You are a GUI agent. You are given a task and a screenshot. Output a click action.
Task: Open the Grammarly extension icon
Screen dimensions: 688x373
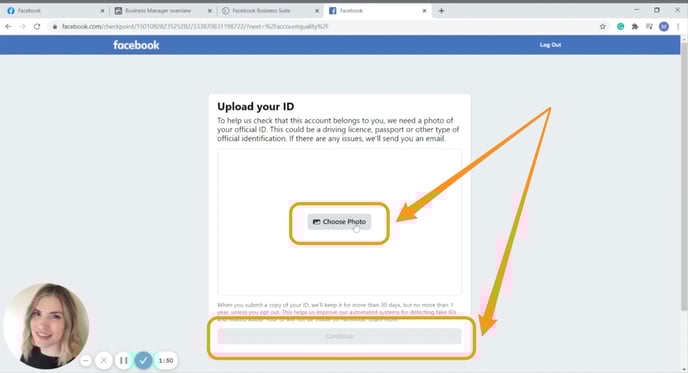620,27
